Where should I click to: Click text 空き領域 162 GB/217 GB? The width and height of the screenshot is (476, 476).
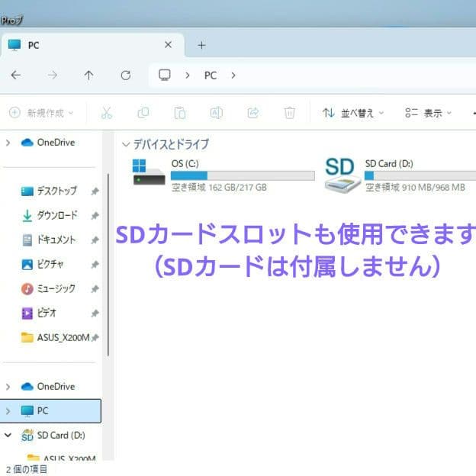(219, 188)
